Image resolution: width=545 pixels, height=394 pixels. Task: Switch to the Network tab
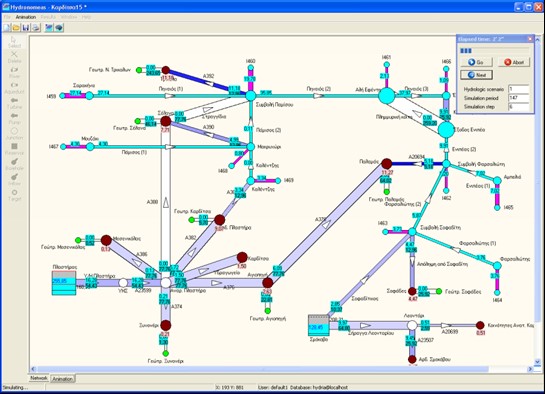point(39,378)
